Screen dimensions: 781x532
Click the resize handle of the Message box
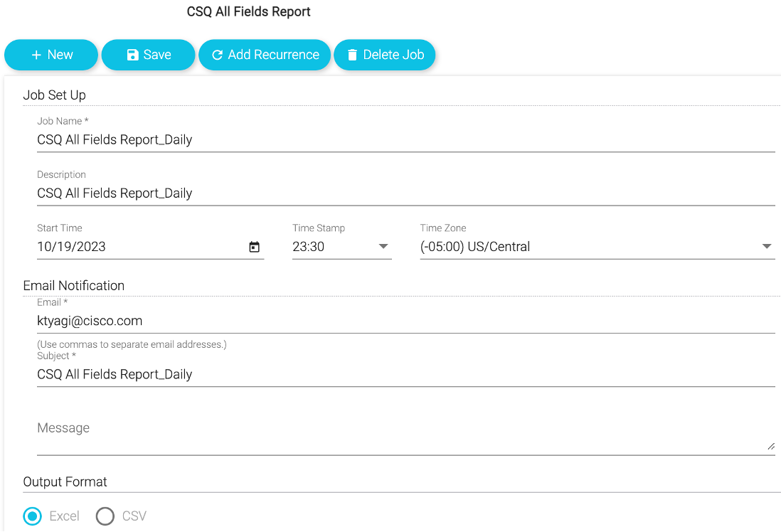click(x=770, y=446)
